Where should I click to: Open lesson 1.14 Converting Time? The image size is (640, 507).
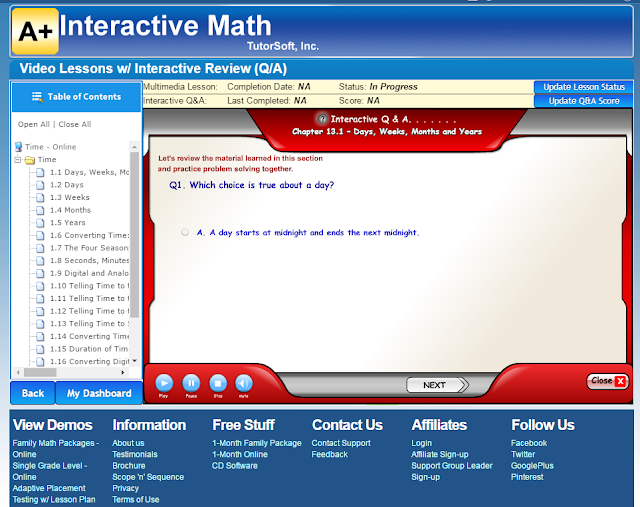click(x=89, y=337)
